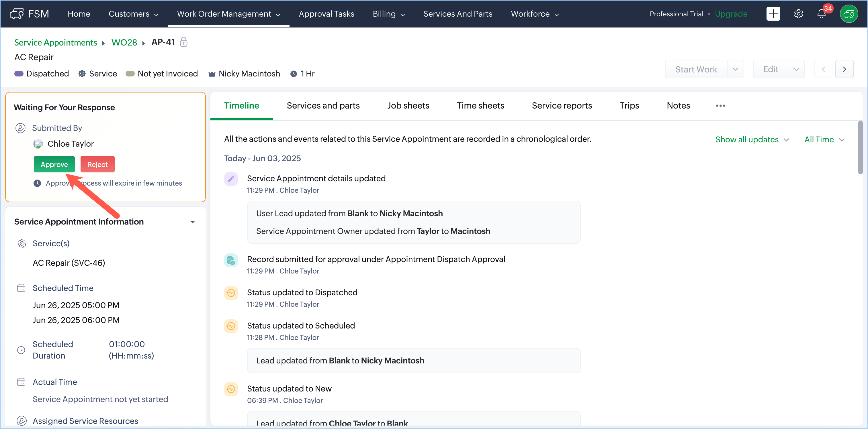
Task: Click the plus quick-create icon
Action: tap(773, 14)
